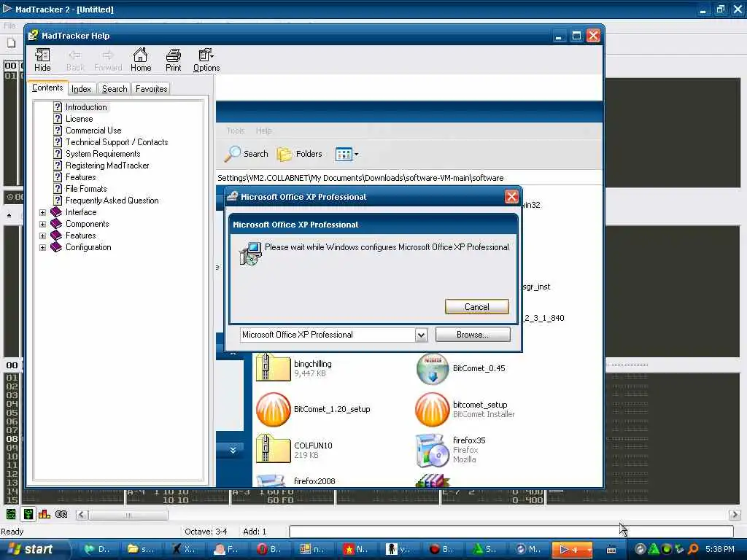Open Frequently Asked Question topic

(112, 201)
